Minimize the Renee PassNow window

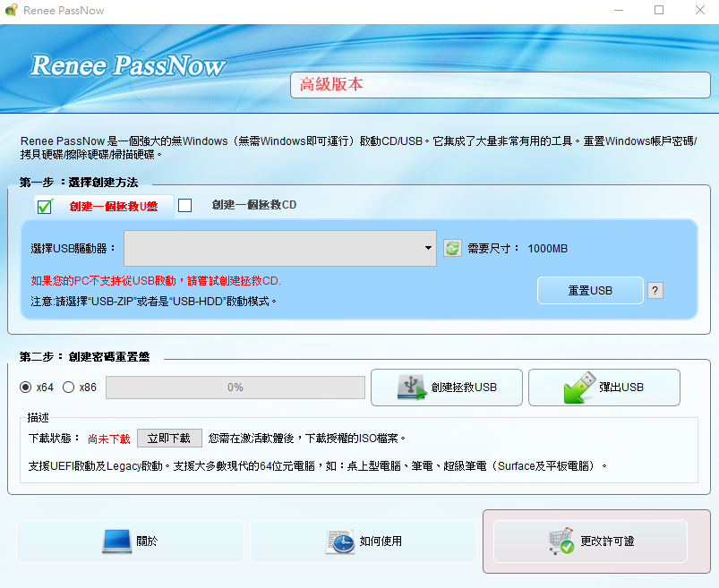(x=618, y=11)
